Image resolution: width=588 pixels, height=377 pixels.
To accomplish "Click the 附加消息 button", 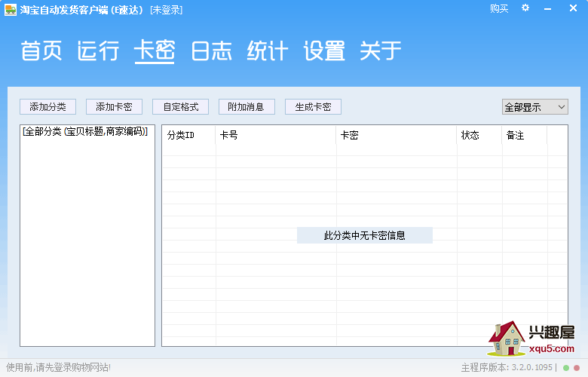I will (247, 107).
